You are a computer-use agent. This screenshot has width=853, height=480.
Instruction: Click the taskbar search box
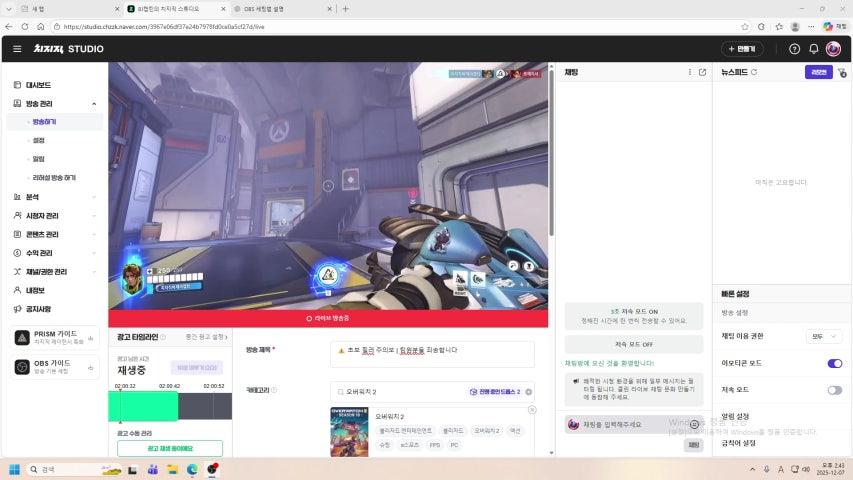pyautogui.click(x=75, y=470)
